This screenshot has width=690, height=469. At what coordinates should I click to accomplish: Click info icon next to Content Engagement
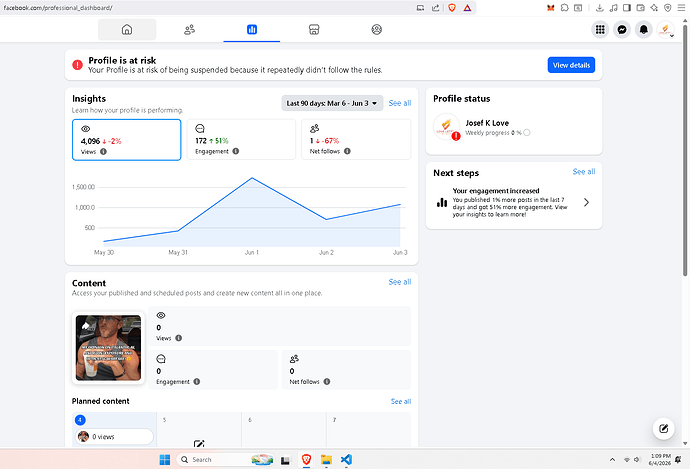[x=197, y=381]
